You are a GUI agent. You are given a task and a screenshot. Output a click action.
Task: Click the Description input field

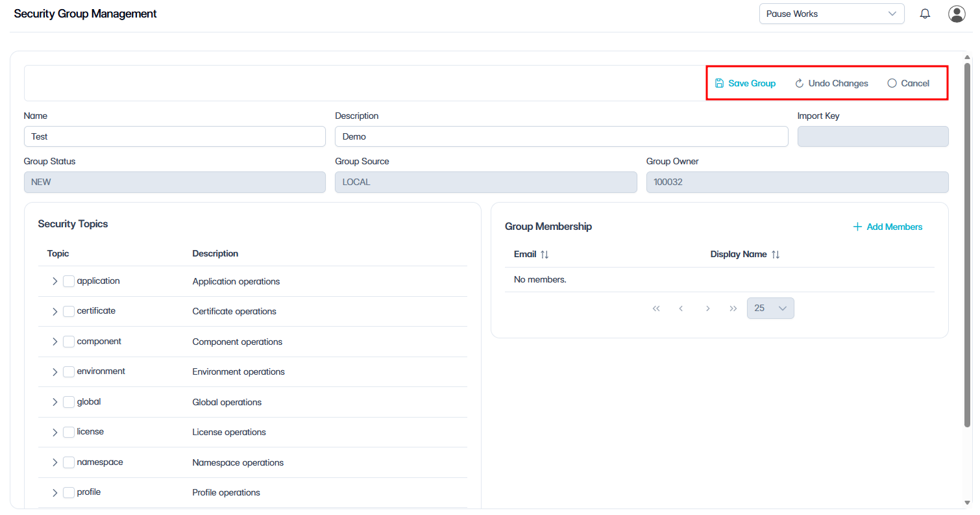pos(561,136)
